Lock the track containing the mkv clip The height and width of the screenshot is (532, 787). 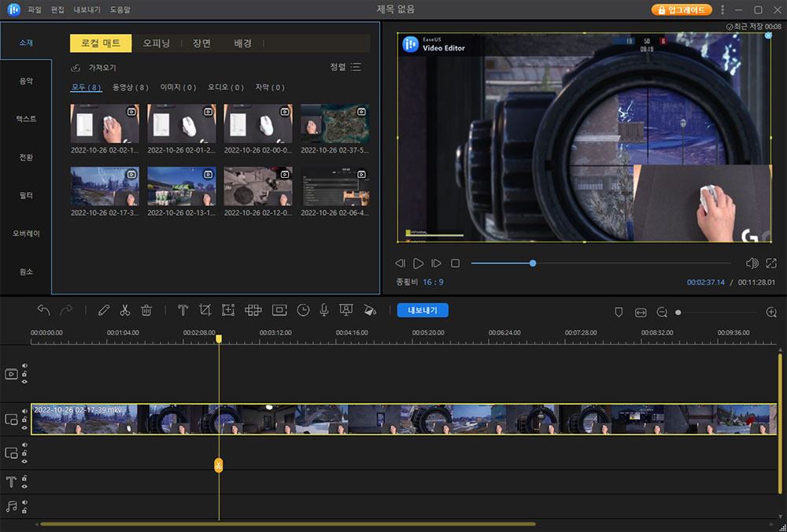(x=24, y=419)
